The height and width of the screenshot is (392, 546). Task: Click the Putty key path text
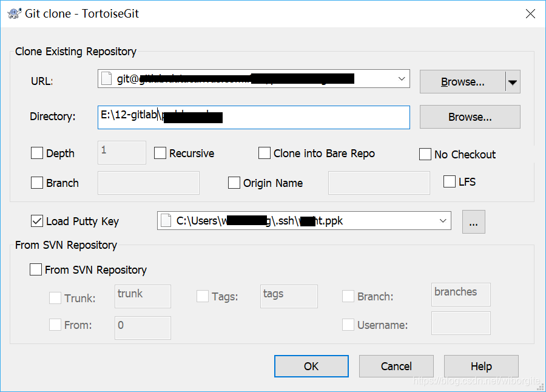[260, 220]
